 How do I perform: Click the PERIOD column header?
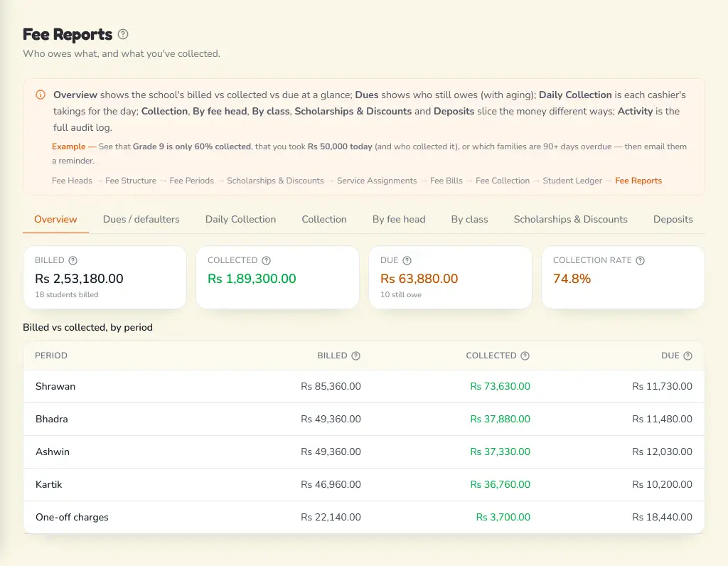click(x=51, y=356)
